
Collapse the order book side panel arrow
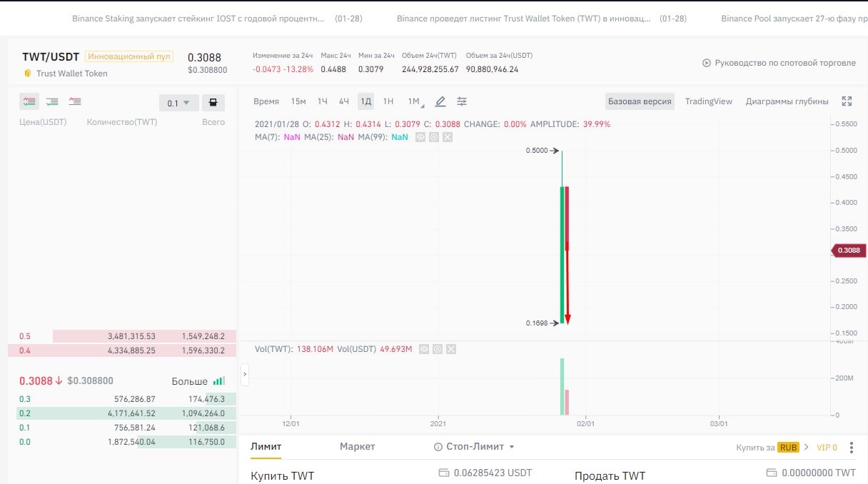pyautogui.click(x=245, y=373)
